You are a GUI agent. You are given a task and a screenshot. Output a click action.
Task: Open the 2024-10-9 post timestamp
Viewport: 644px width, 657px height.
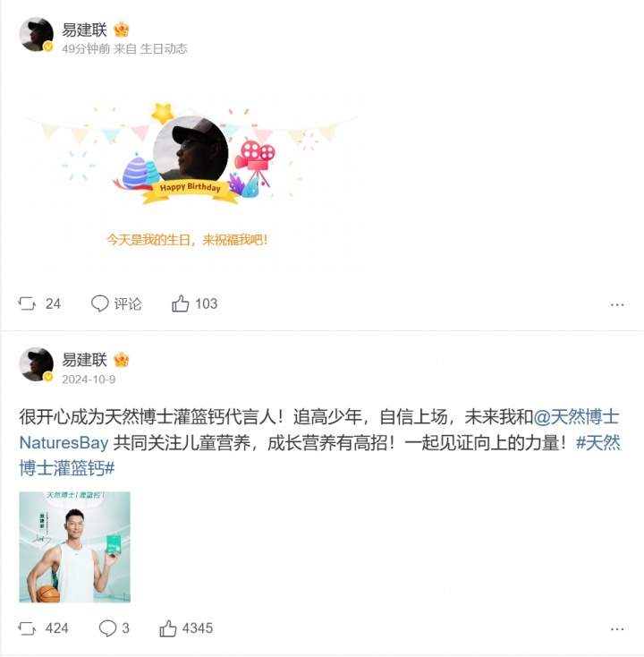tap(89, 380)
